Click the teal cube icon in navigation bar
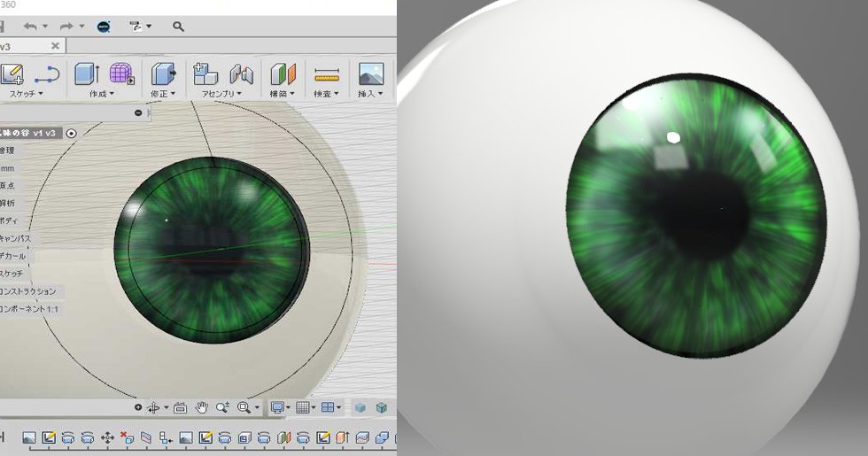 (x=382, y=408)
